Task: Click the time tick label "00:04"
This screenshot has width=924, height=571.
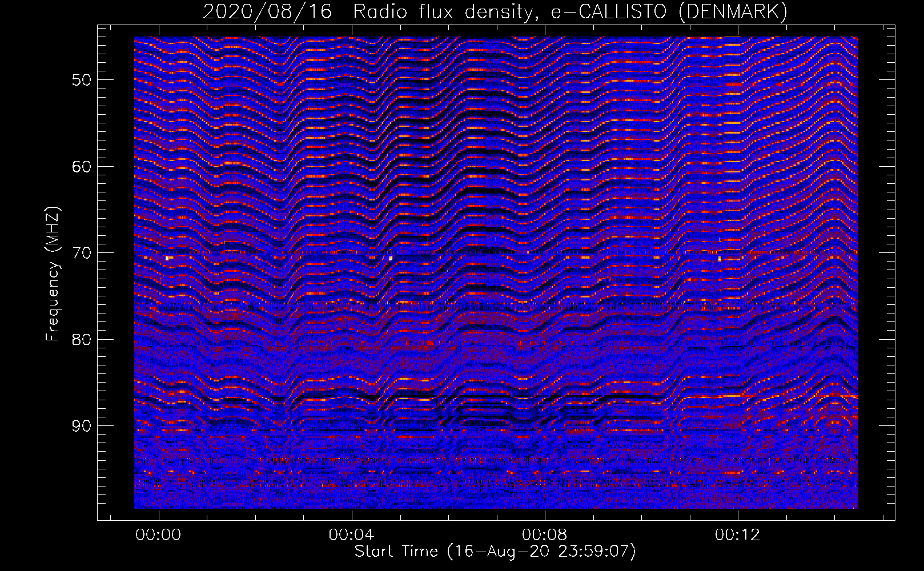Action: (352, 534)
